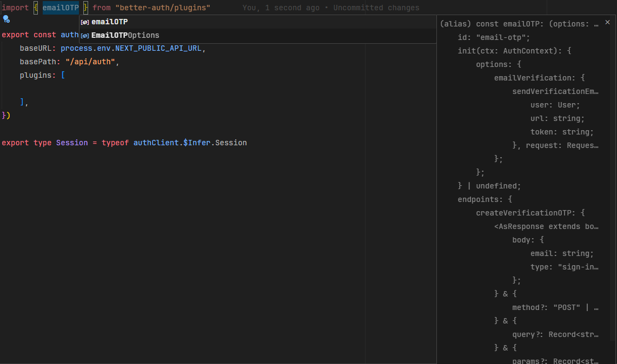Click the inline "Uncommitted changes" blame text

point(376,8)
